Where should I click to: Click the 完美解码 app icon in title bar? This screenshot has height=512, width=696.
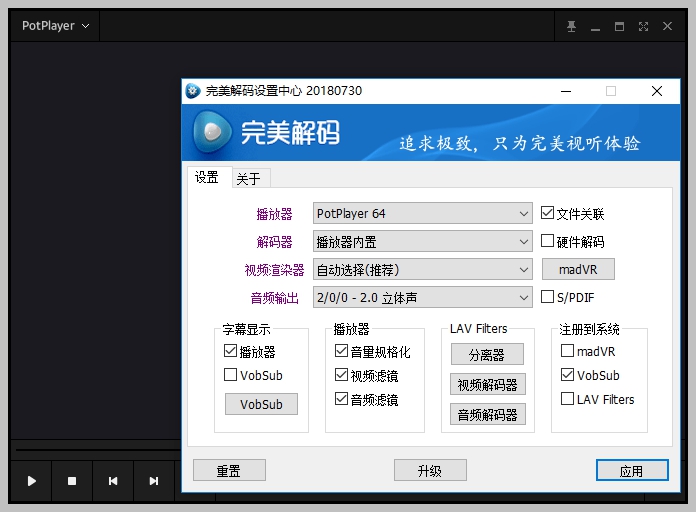tap(193, 91)
